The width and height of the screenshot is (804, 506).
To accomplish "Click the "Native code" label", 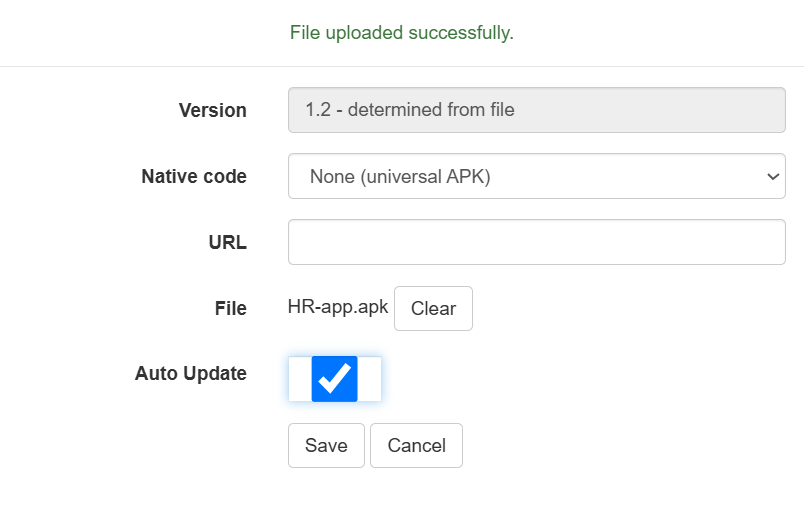I will pyautogui.click(x=194, y=176).
